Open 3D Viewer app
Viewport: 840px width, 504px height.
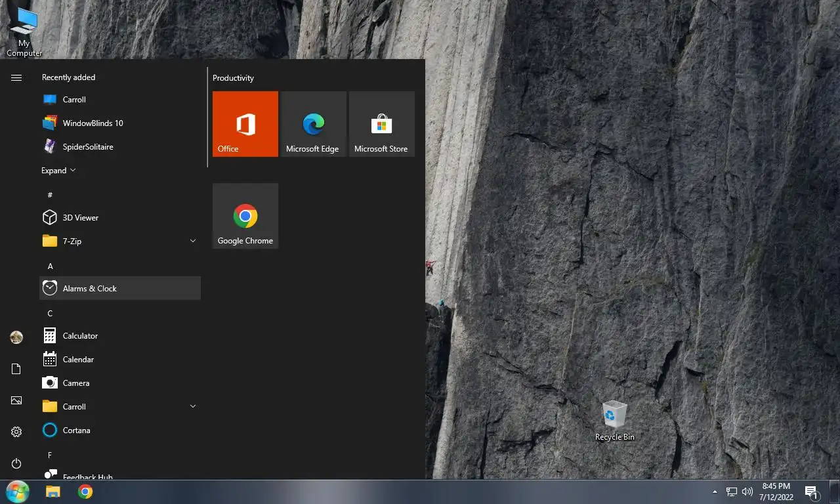pyautogui.click(x=120, y=218)
